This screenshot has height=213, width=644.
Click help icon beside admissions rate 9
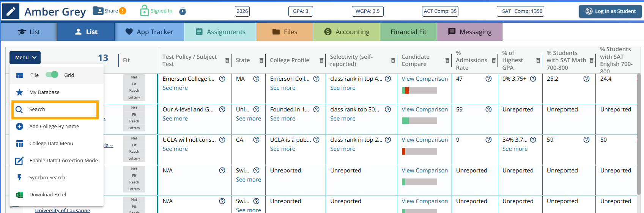pyautogui.click(x=488, y=139)
